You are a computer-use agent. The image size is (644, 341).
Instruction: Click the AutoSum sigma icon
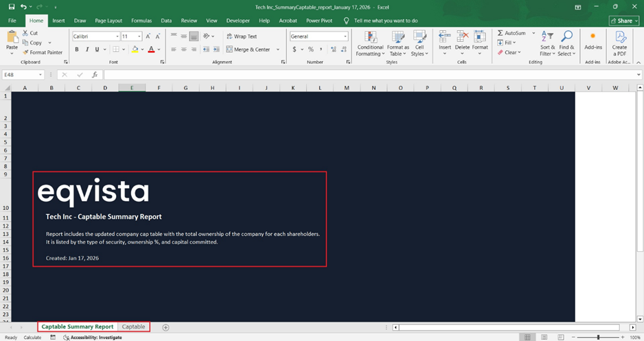499,33
